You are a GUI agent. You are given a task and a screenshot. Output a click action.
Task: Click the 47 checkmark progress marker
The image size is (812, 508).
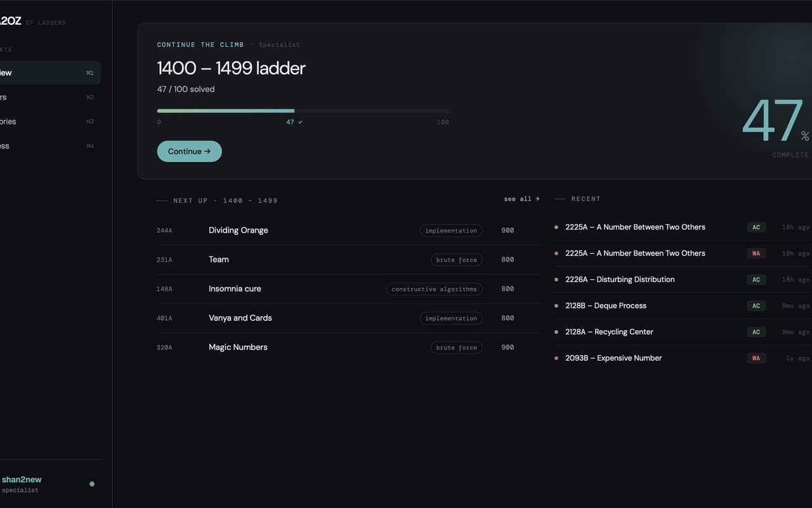pyautogui.click(x=294, y=122)
